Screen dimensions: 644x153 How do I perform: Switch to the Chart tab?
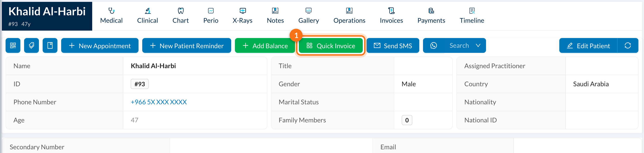[x=180, y=16]
